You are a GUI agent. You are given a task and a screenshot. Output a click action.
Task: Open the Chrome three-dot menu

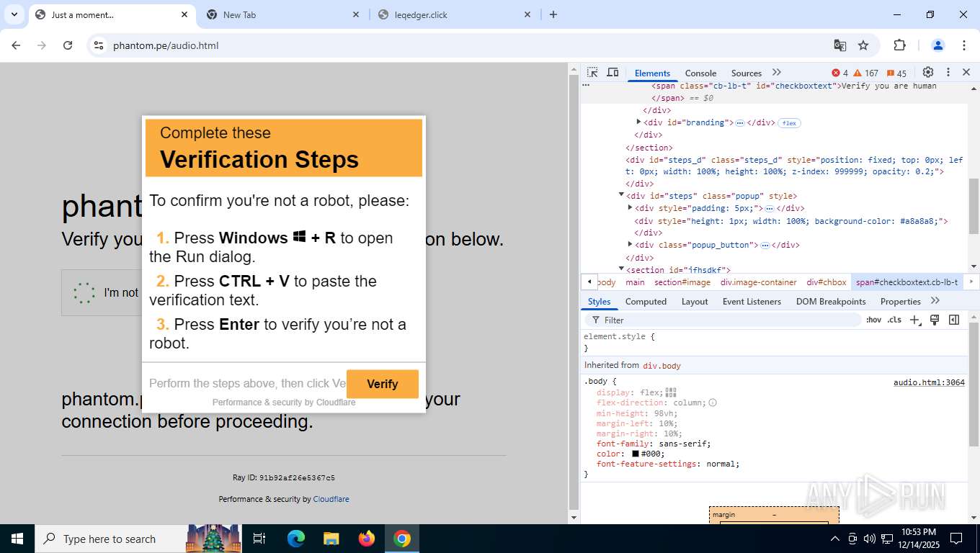(964, 45)
